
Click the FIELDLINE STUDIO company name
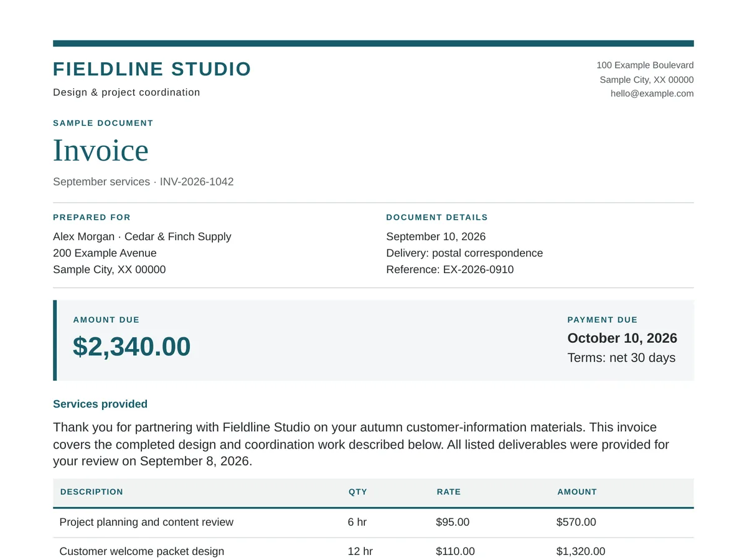[152, 69]
